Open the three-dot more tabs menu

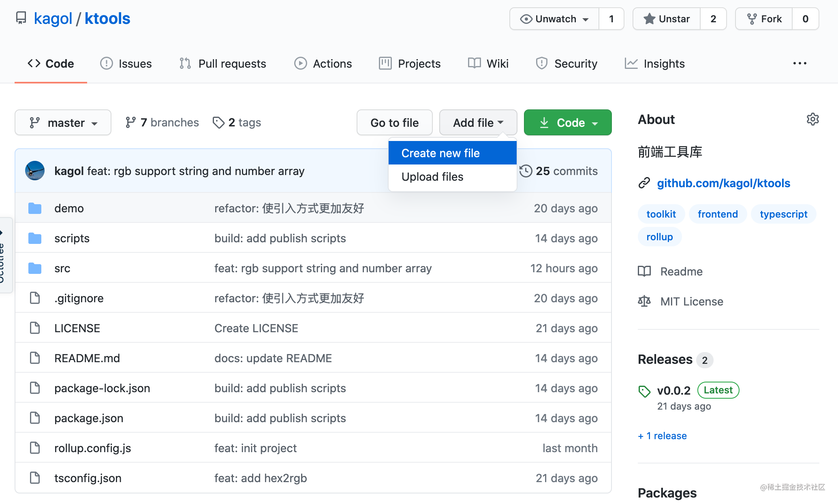click(x=800, y=63)
